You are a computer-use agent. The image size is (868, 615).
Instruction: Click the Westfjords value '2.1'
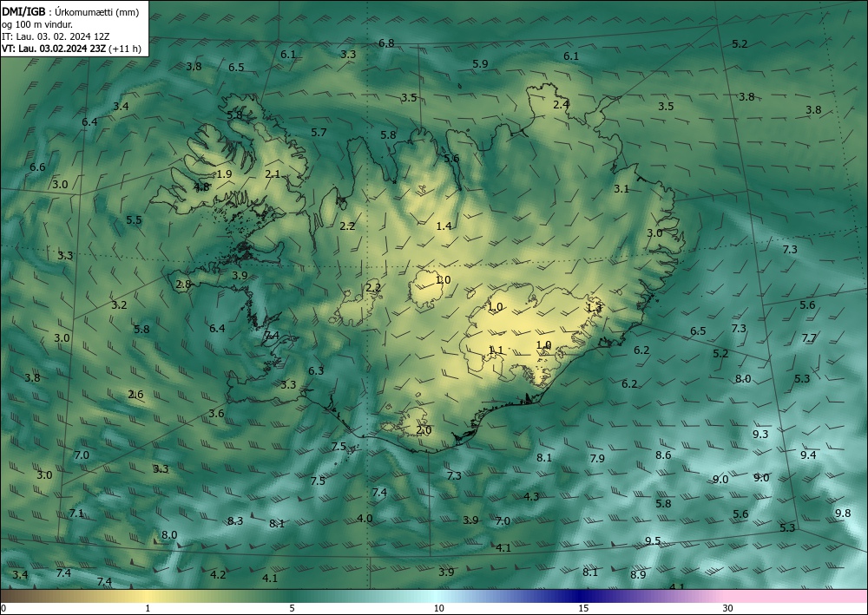click(273, 173)
